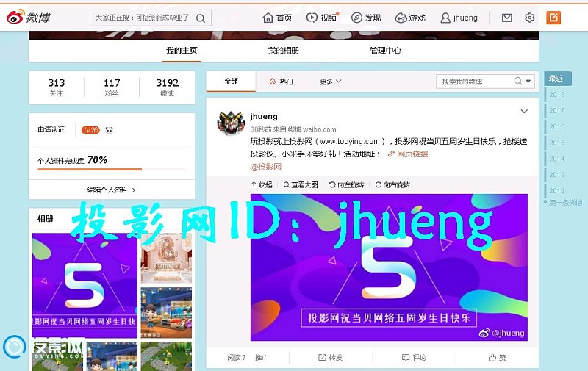The width and height of the screenshot is (588, 371).
Task: Click the panda badge icon next to level
Action: coord(109,130)
